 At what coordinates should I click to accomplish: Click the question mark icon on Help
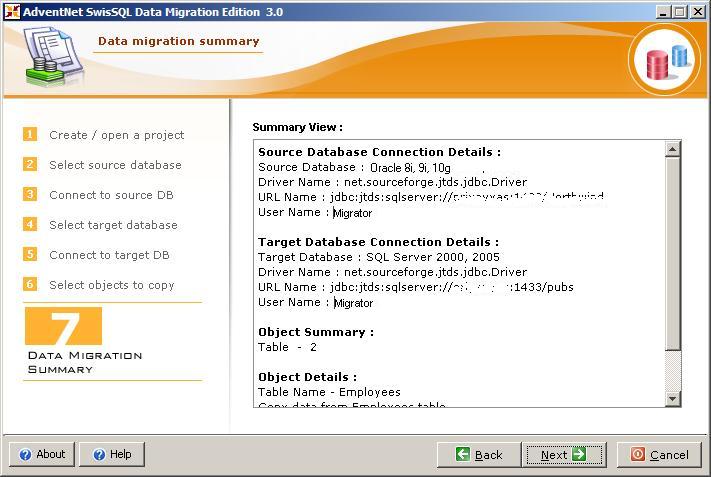pos(99,454)
